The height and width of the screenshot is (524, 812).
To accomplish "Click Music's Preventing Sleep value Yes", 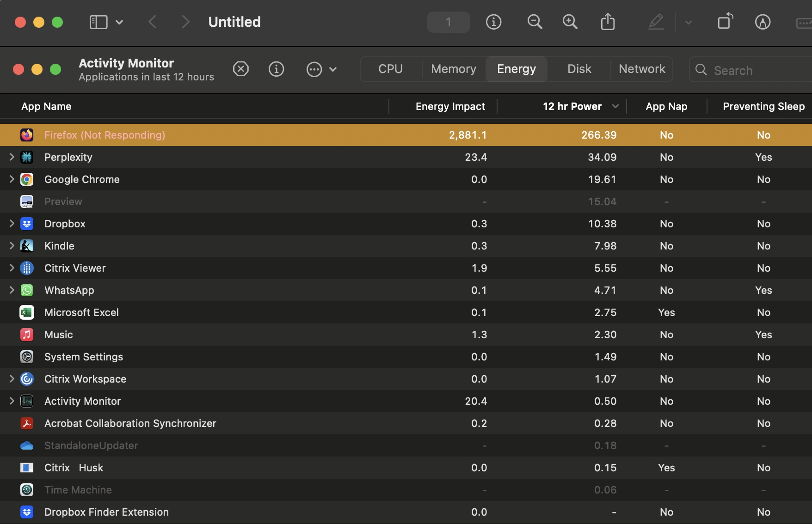I will (763, 335).
